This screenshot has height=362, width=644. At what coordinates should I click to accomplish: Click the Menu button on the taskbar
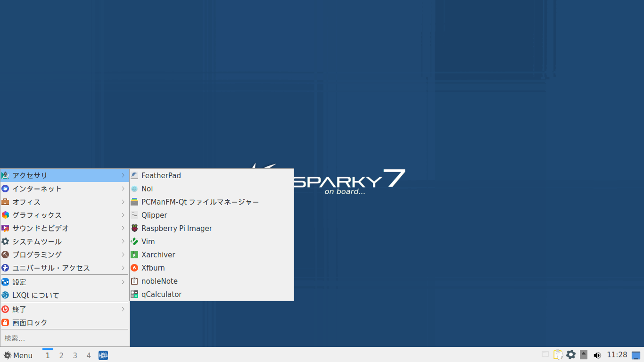18,355
